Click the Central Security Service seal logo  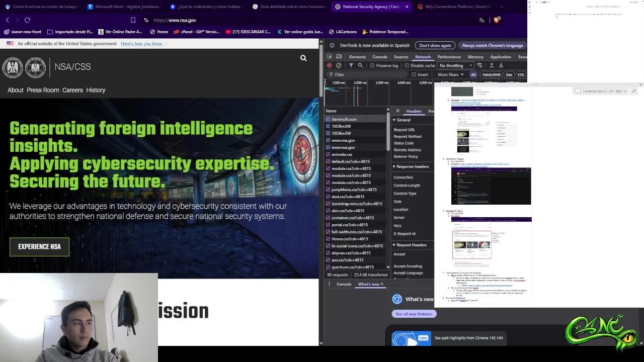(x=35, y=67)
